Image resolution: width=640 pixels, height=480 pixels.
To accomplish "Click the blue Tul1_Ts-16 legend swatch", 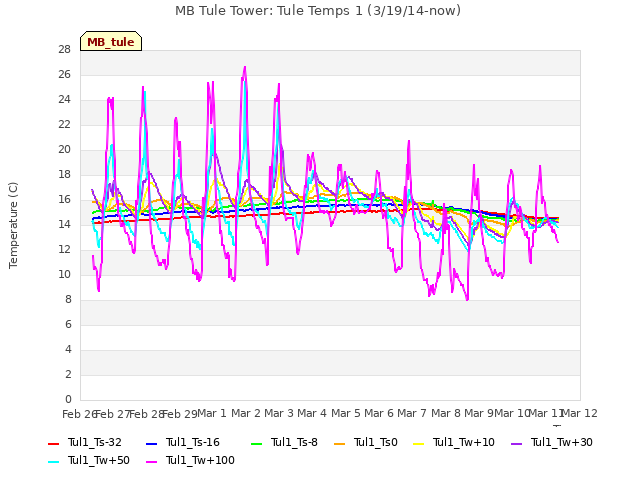I will pyautogui.click(x=151, y=443).
